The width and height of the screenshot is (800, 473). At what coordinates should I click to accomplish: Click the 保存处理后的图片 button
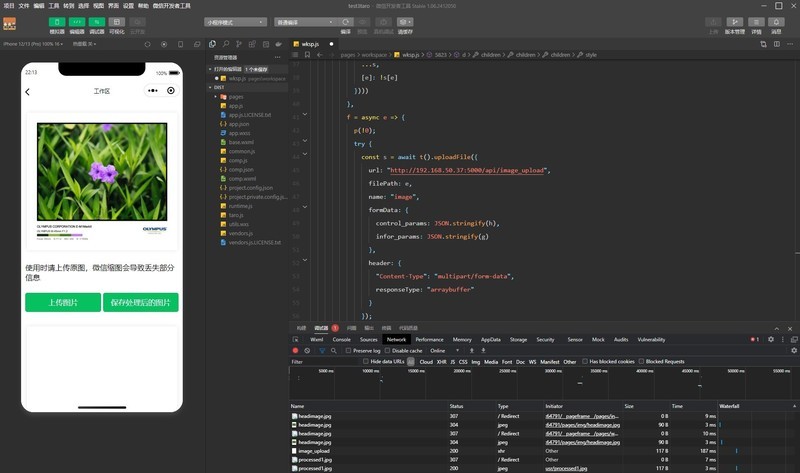(x=140, y=302)
